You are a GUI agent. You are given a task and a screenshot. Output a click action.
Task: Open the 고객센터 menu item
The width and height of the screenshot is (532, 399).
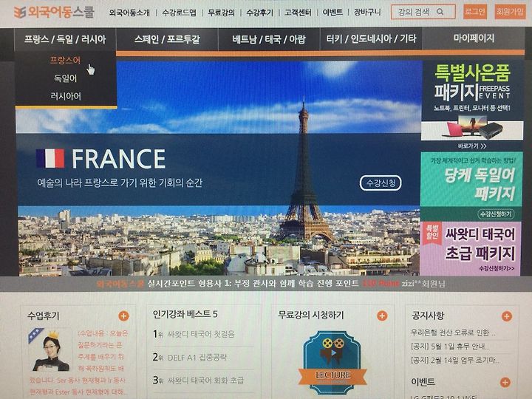pos(298,13)
